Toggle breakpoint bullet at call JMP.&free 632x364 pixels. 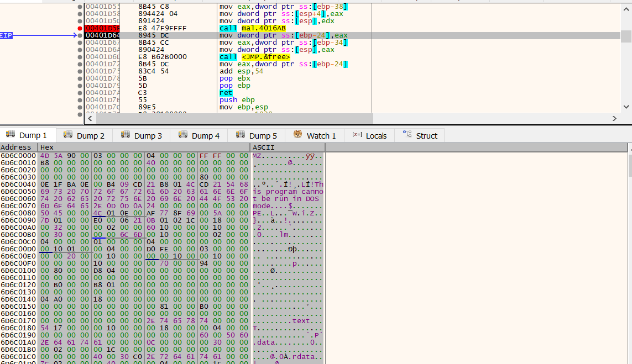pos(80,57)
